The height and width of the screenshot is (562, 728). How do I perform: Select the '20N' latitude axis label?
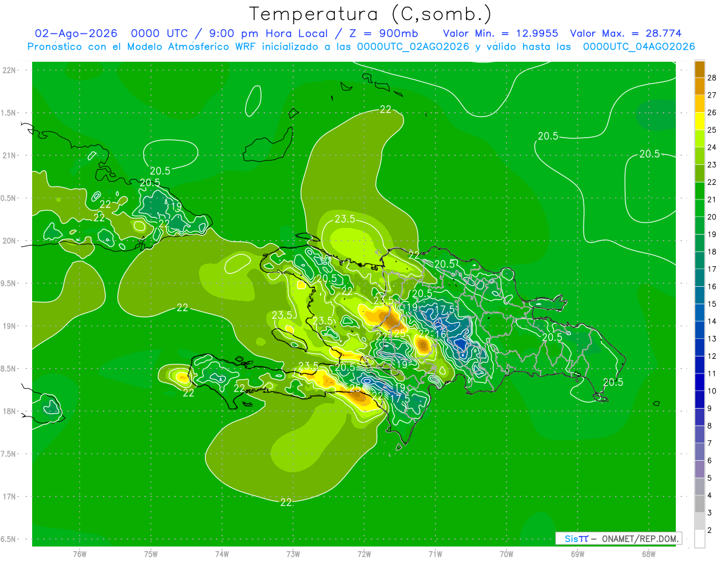[9, 241]
